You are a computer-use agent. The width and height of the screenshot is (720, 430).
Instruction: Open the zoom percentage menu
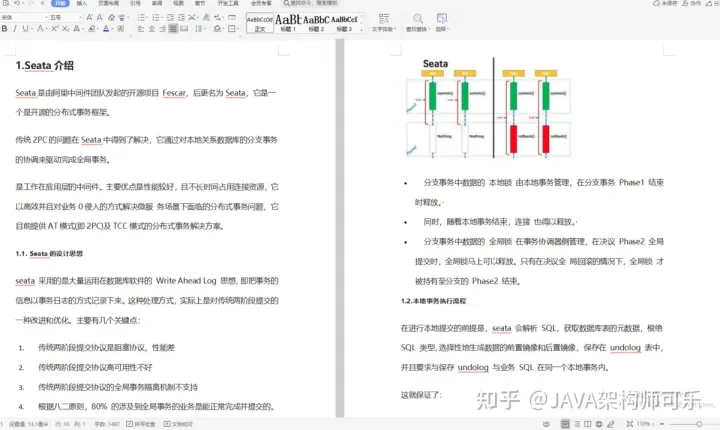[644, 424]
